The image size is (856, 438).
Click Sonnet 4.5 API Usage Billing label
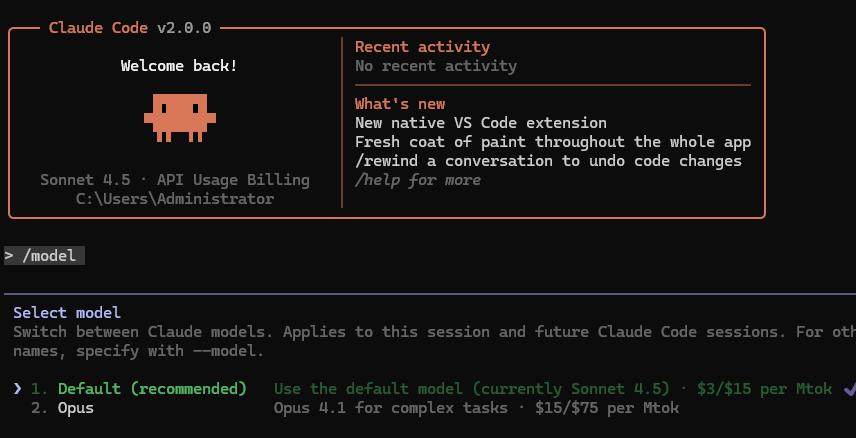coord(175,180)
